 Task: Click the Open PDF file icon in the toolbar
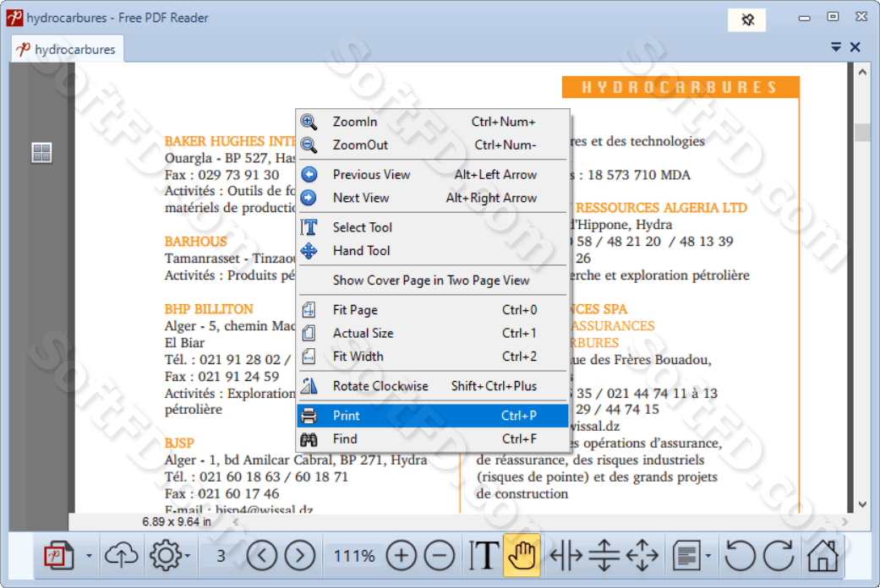point(59,555)
